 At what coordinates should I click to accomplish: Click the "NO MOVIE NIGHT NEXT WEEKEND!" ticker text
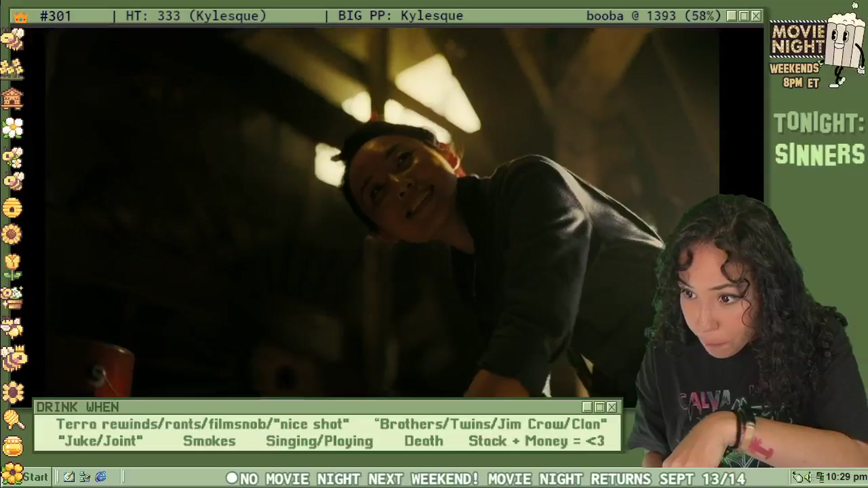pyautogui.click(x=359, y=478)
